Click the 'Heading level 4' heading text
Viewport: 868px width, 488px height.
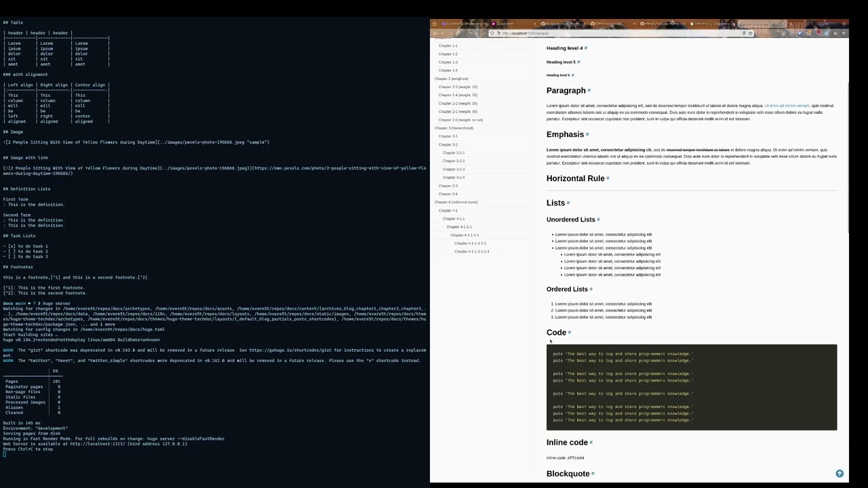pos(564,48)
